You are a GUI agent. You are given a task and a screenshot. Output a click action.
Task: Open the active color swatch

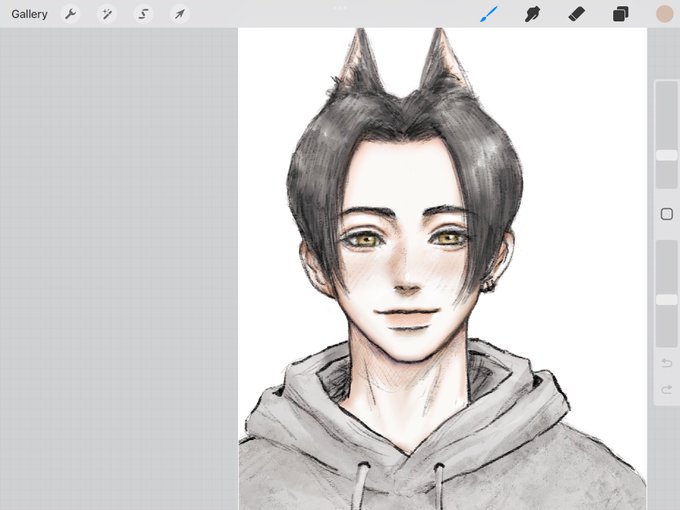(x=664, y=14)
